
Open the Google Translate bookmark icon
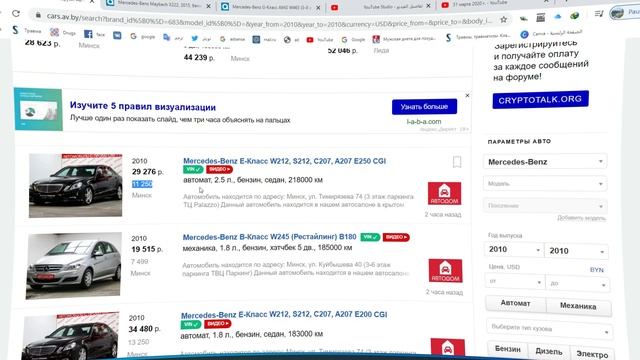pyautogui.click(x=167, y=37)
